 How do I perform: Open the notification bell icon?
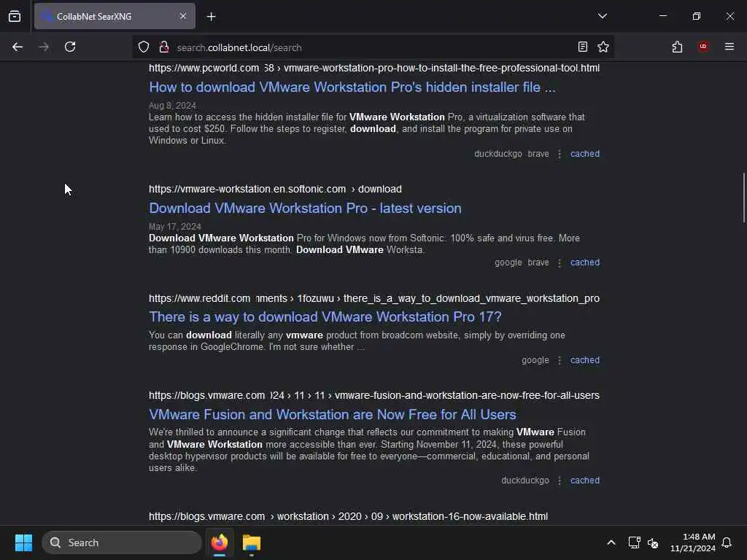pyautogui.click(x=727, y=542)
